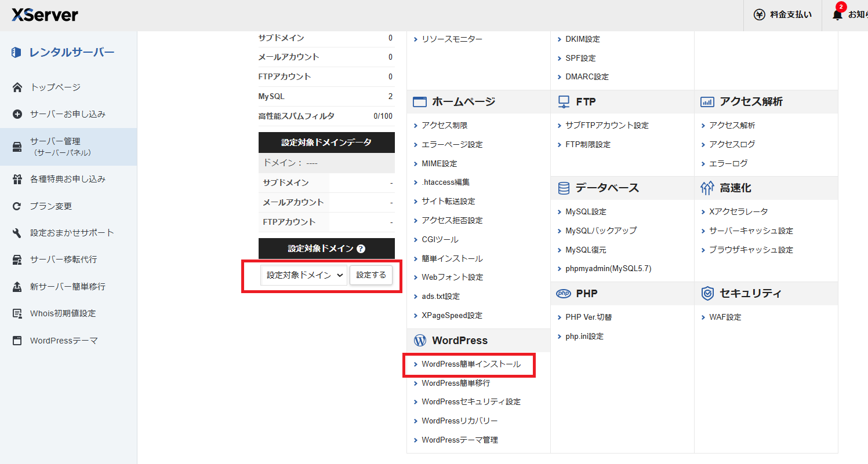Click the icon beside サーバー移転代行
This screenshot has height=464, width=868.
coord(17,260)
